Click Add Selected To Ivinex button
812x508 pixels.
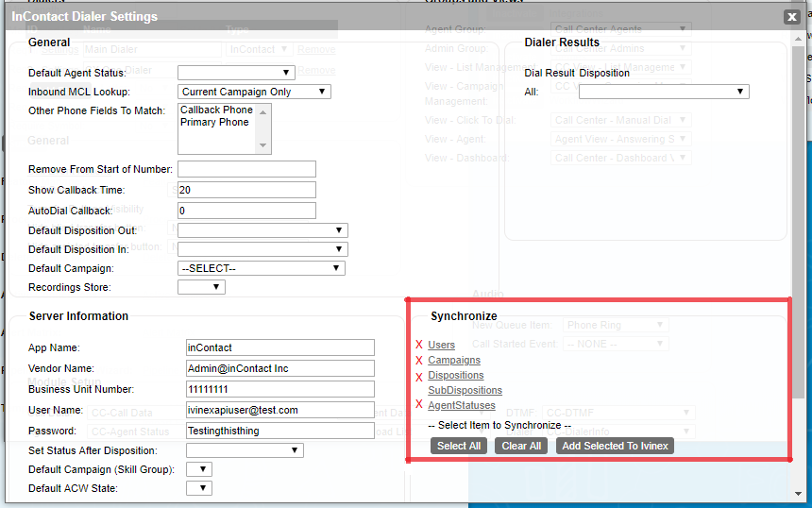point(615,446)
